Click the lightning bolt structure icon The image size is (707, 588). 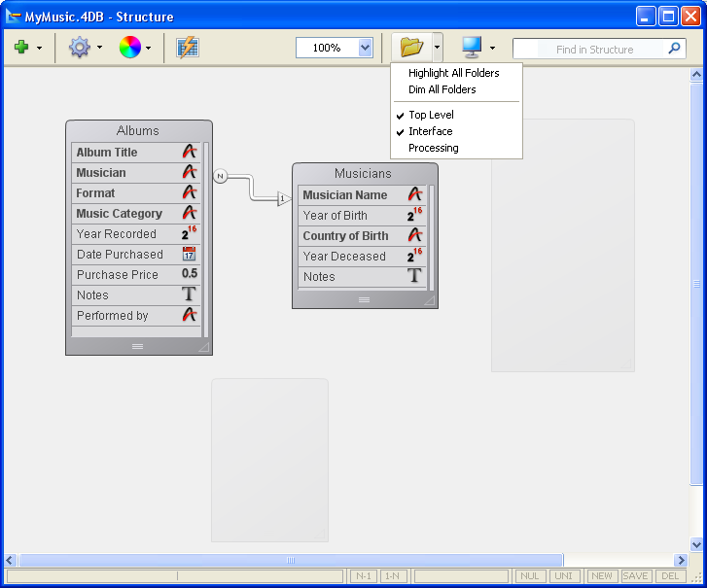pyautogui.click(x=188, y=47)
